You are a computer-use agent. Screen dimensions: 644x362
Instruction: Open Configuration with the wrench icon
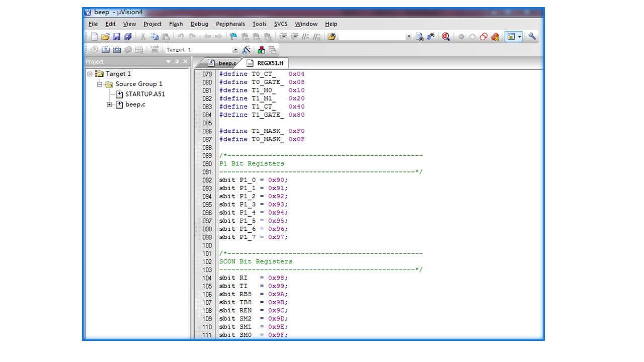532,37
